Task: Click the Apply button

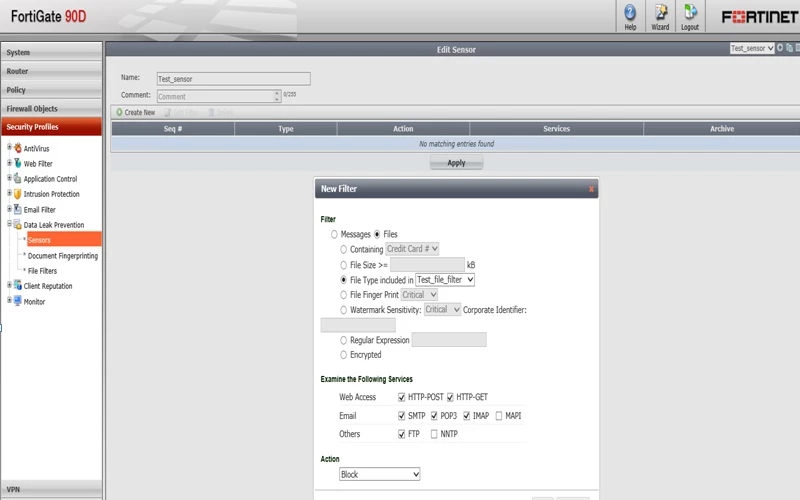Action: pos(456,163)
